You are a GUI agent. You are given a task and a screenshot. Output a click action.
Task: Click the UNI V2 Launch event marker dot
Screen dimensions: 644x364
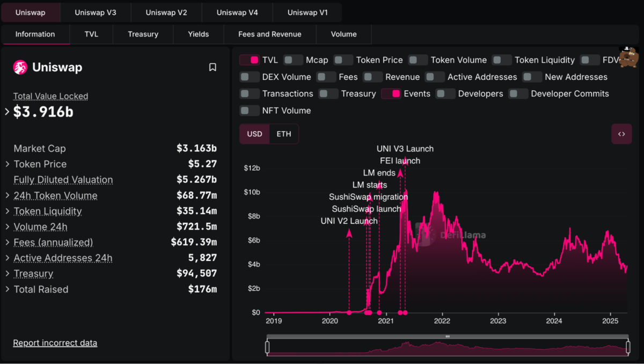pyautogui.click(x=349, y=312)
